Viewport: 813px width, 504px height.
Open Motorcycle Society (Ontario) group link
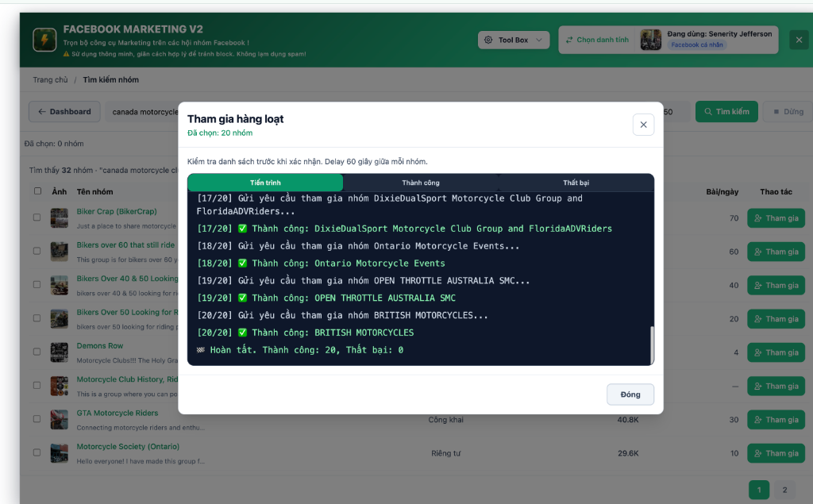(128, 447)
